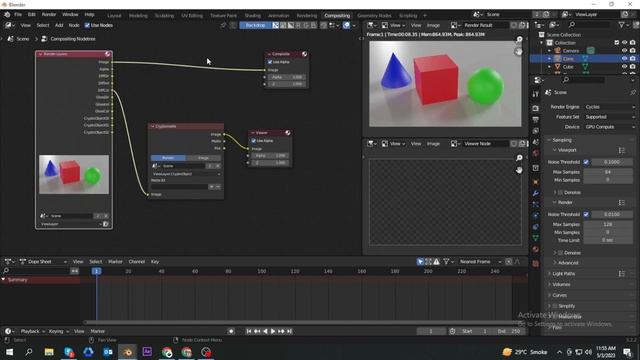Open the Playback popover
Screen dimensions: 640x360
[x=32, y=331]
